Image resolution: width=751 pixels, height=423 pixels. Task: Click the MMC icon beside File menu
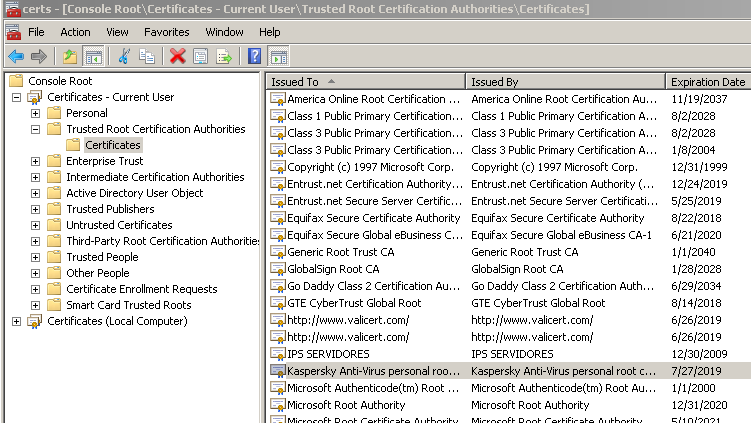(x=13, y=32)
